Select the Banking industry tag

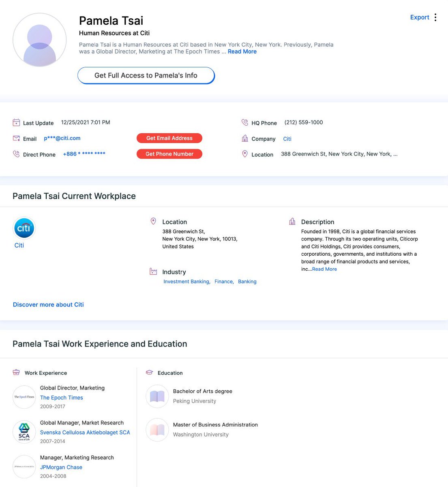[x=247, y=282]
